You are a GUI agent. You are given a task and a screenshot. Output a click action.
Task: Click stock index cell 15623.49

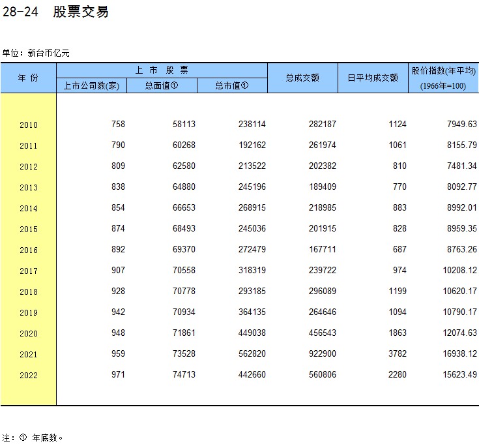click(459, 375)
